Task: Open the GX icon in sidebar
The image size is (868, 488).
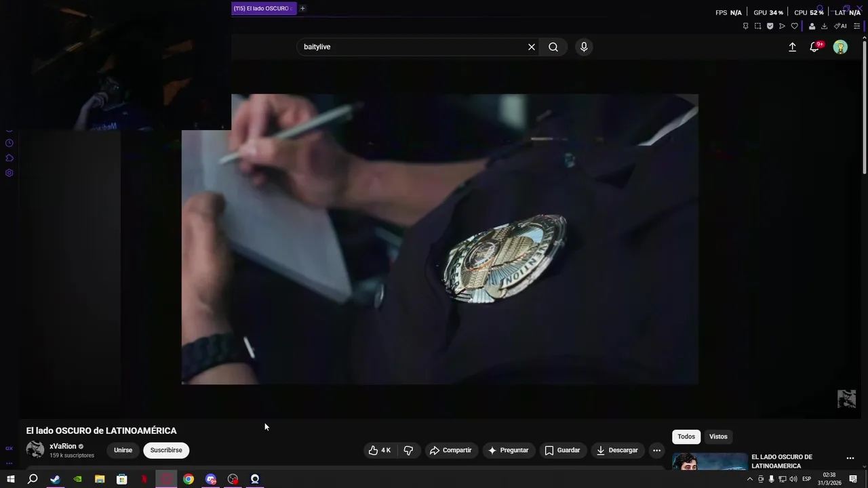Action: pos(9,449)
